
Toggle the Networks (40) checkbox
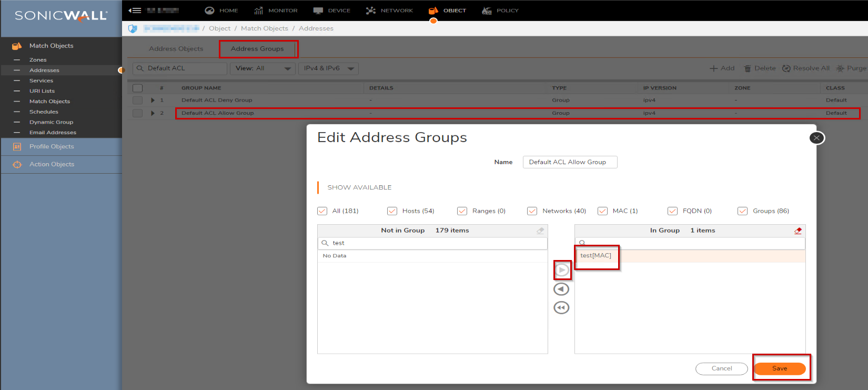pyautogui.click(x=532, y=211)
